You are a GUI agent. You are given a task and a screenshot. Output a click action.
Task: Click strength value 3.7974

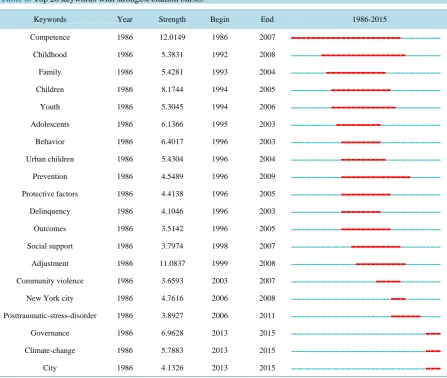click(172, 246)
